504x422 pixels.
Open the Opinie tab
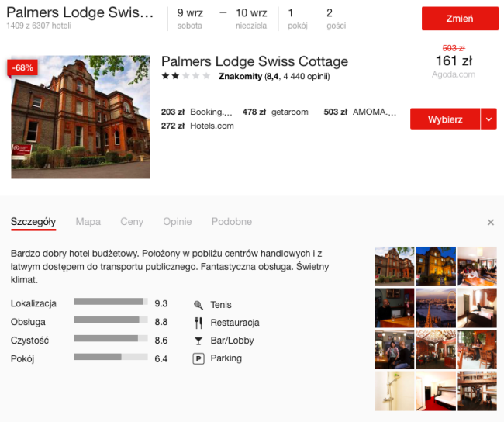178,222
